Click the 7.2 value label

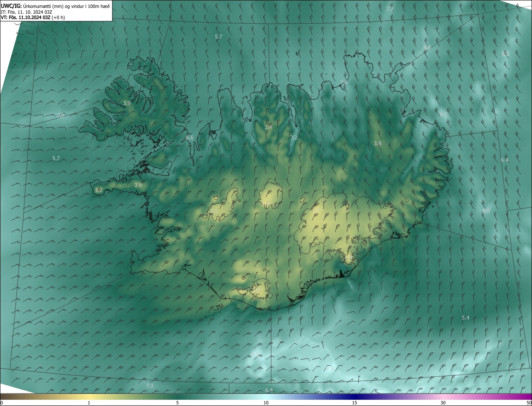point(294,137)
